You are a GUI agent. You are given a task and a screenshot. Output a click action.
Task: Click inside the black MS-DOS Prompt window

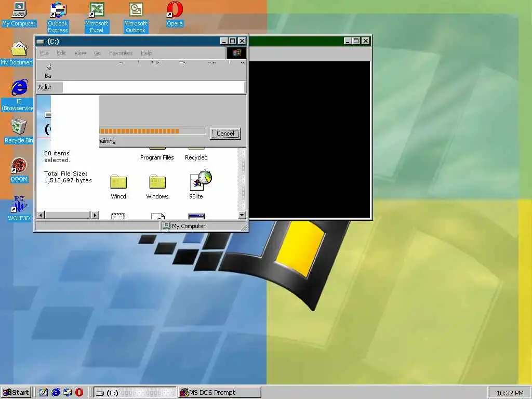click(x=310, y=139)
